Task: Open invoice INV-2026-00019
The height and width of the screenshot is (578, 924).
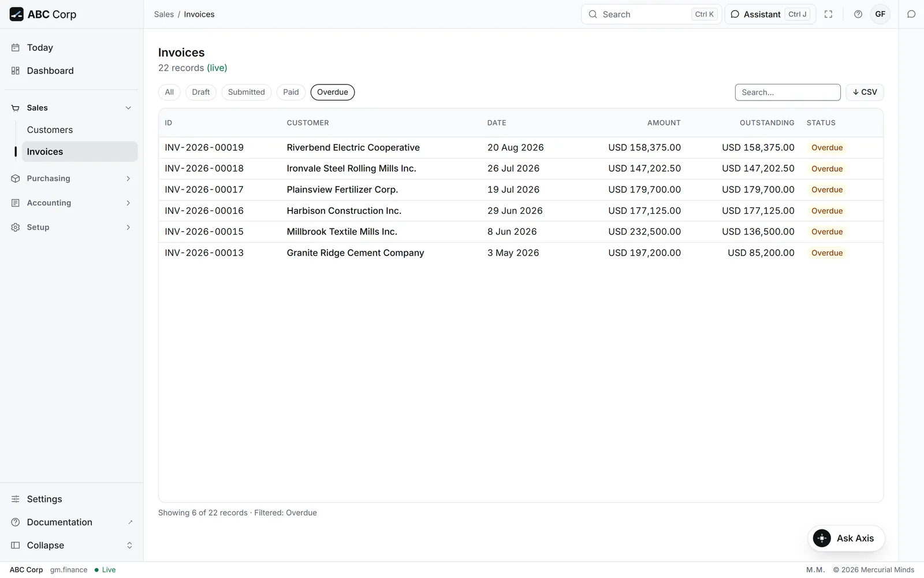Action: pos(204,147)
